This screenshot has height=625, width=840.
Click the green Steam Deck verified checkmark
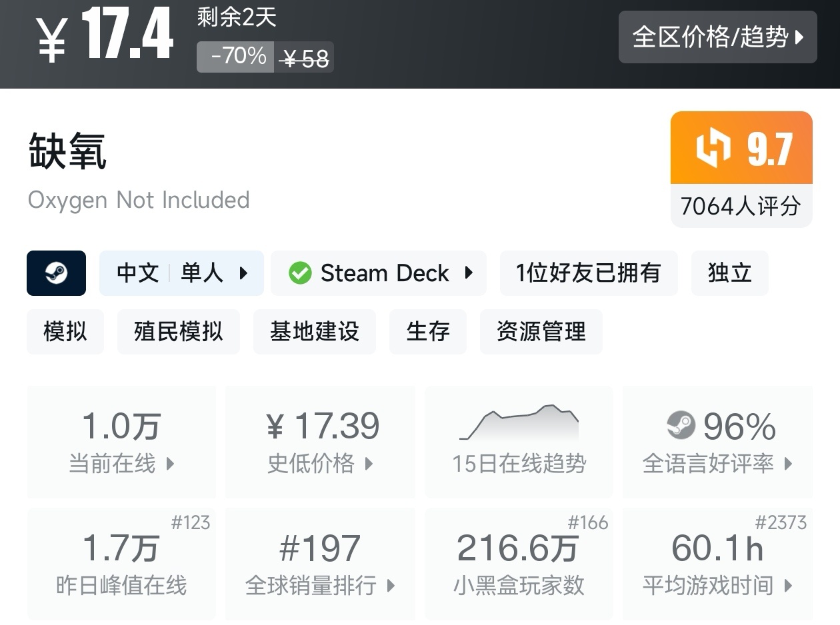(x=300, y=273)
